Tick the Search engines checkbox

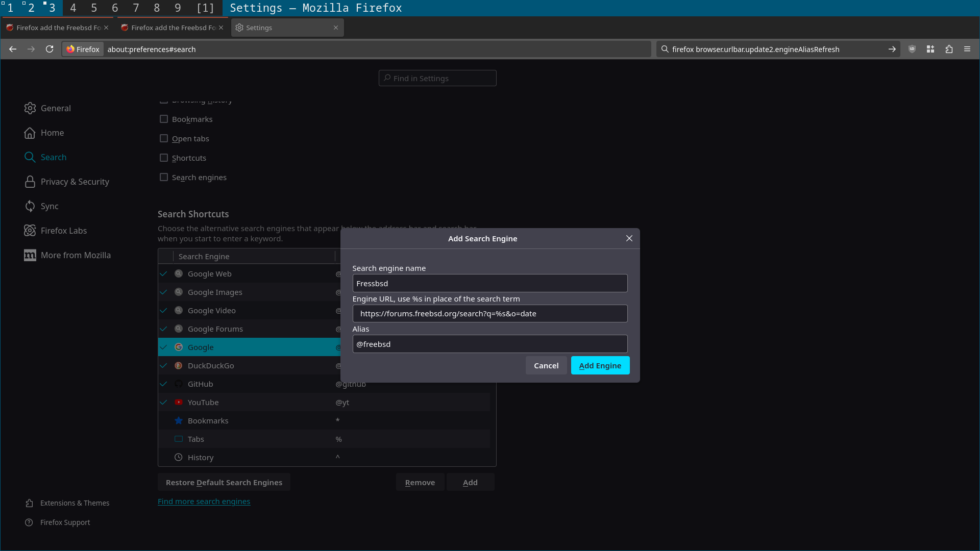164,177
